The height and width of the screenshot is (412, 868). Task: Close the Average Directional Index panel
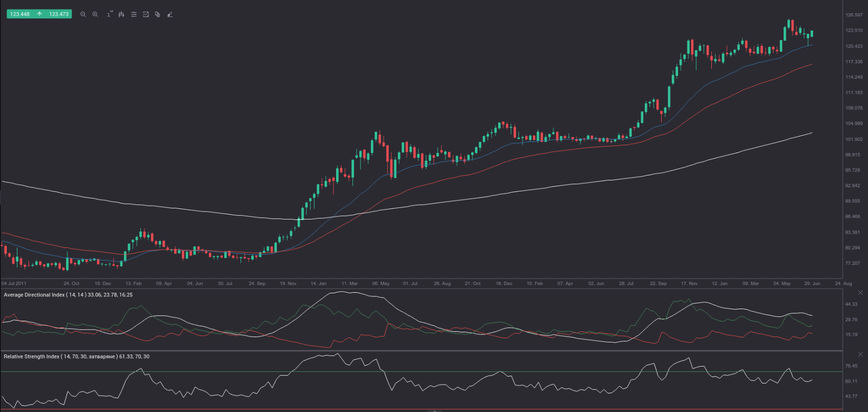pyautogui.click(x=861, y=292)
